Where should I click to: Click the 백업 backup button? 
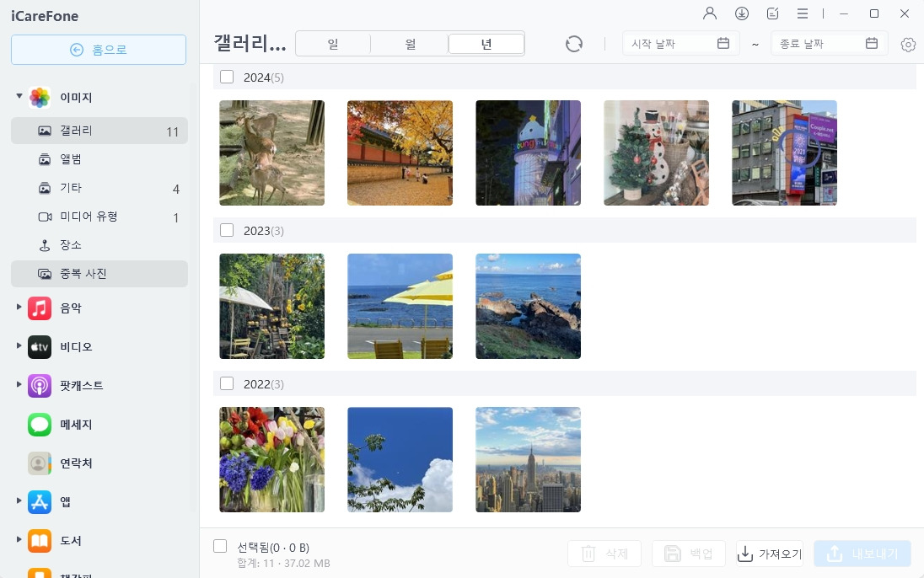tap(688, 554)
